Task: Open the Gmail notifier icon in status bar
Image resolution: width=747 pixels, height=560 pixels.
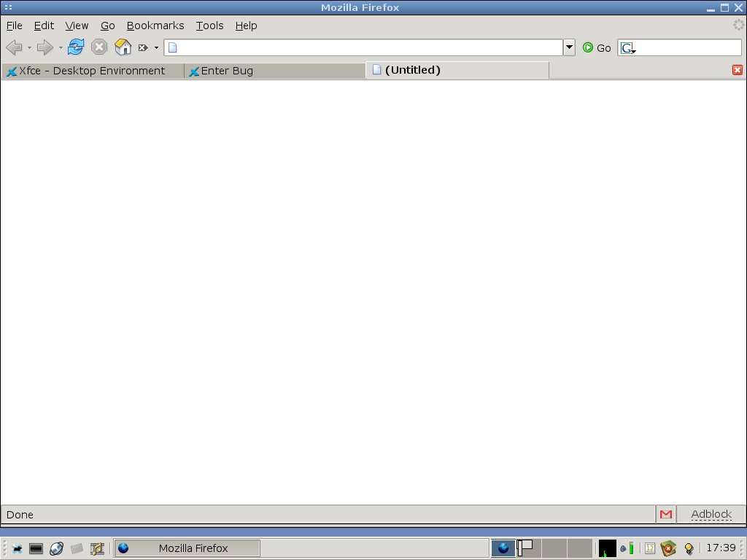Action: click(x=665, y=514)
